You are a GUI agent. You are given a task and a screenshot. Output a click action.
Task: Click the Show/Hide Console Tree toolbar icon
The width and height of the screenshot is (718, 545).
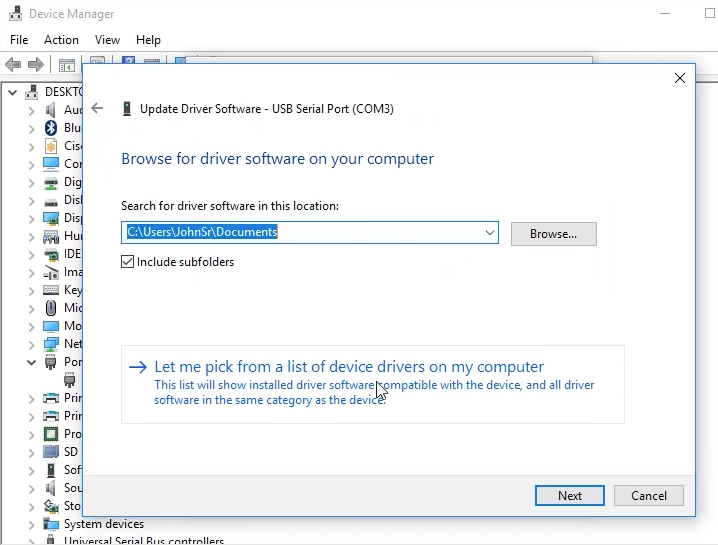[x=67, y=65]
